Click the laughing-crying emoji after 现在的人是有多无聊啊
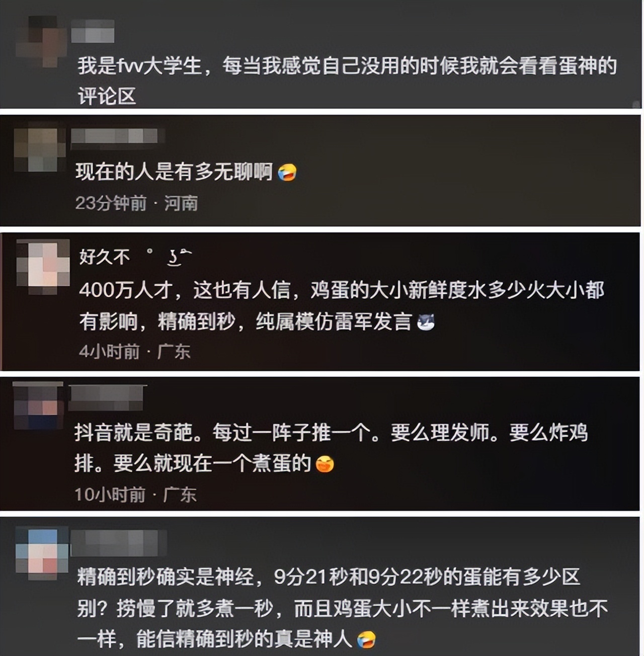 [287, 173]
